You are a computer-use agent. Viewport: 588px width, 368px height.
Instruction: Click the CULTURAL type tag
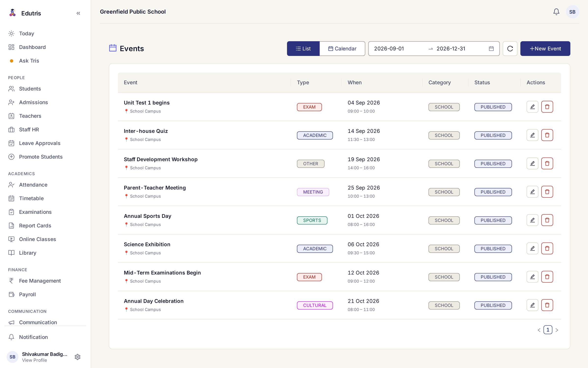315,305
